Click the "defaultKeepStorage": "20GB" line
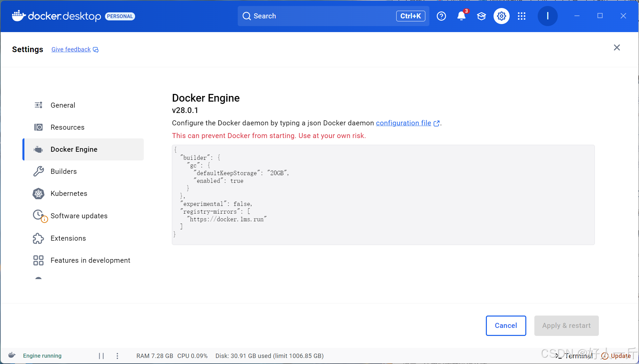This screenshot has width=639, height=364. [x=241, y=173]
